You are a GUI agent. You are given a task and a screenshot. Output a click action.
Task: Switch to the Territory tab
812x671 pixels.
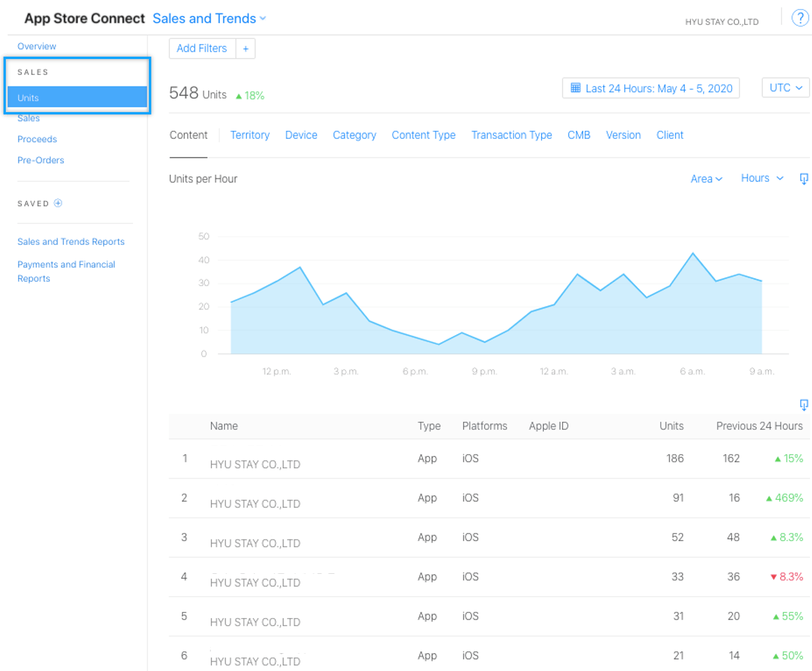(x=250, y=135)
